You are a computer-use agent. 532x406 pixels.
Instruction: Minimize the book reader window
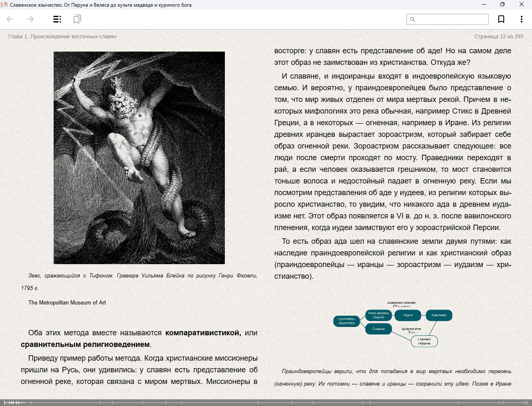[484, 5]
